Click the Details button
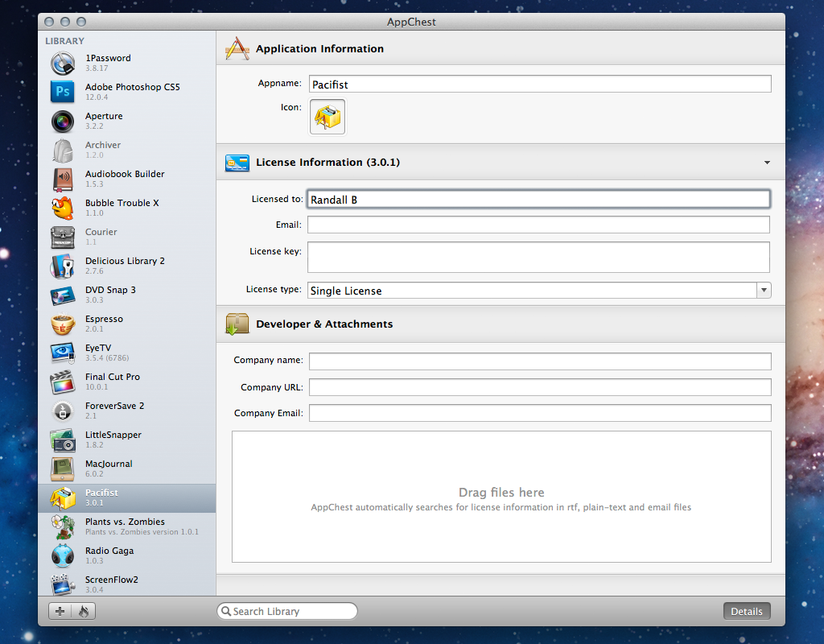Image resolution: width=824 pixels, height=644 pixels. (747, 612)
